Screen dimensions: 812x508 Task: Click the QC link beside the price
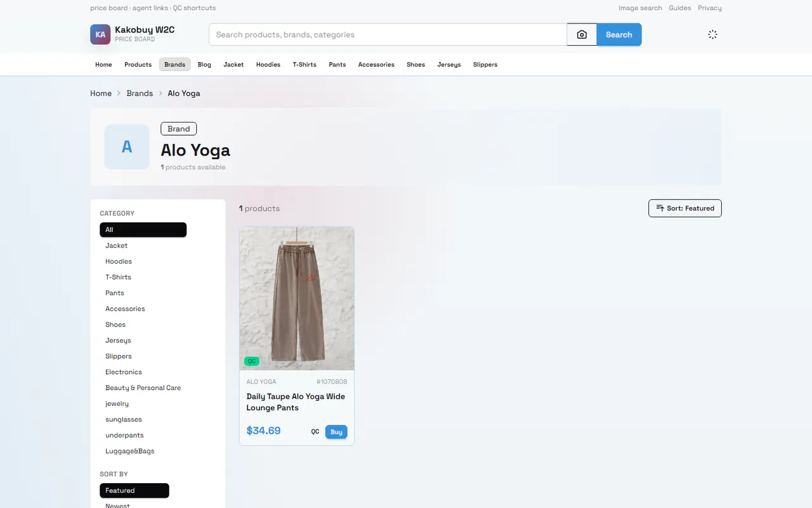[x=315, y=432]
